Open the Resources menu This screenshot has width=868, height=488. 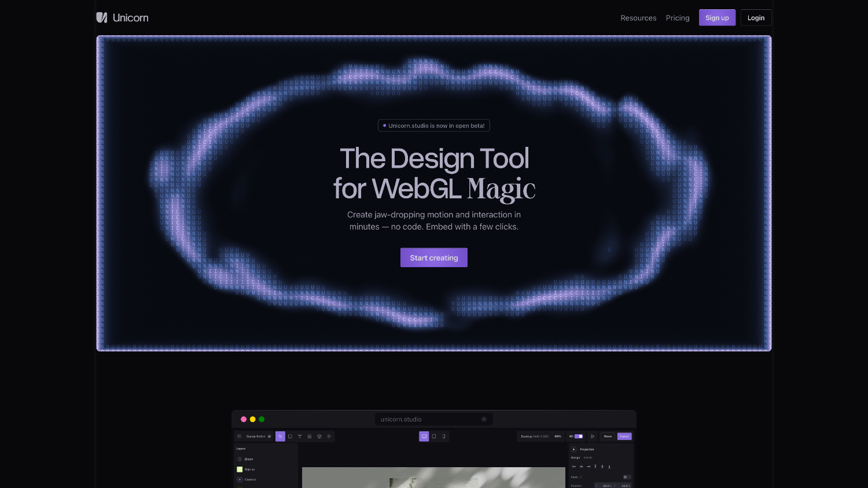pyautogui.click(x=638, y=18)
